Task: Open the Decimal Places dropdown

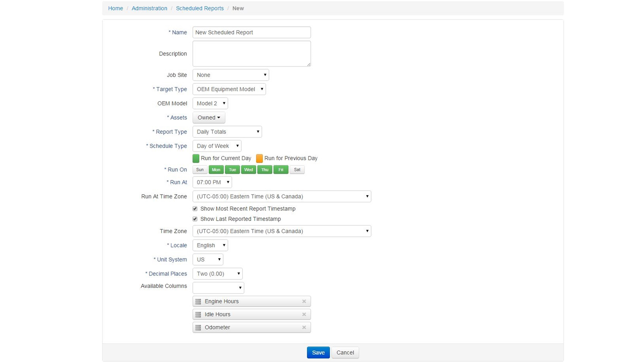Action: pos(218,274)
